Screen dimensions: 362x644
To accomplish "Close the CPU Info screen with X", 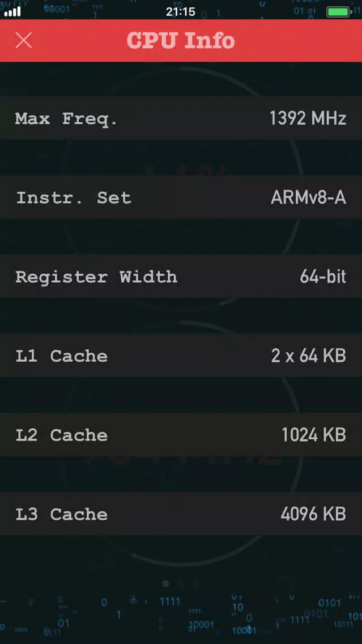I will coord(23,40).
